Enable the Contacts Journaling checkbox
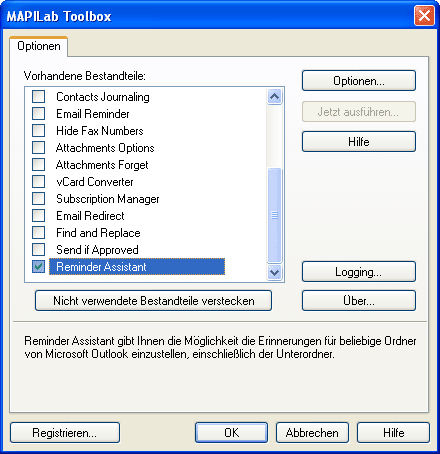 pos(38,97)
